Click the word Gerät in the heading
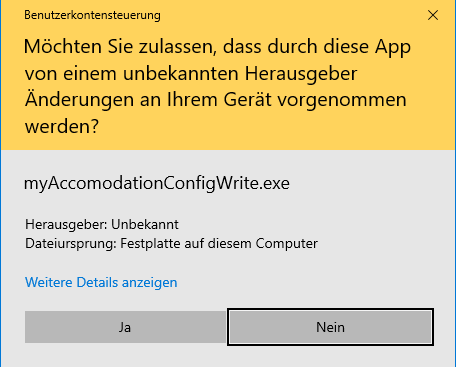456x367 pixels. [x=247, y=100]
